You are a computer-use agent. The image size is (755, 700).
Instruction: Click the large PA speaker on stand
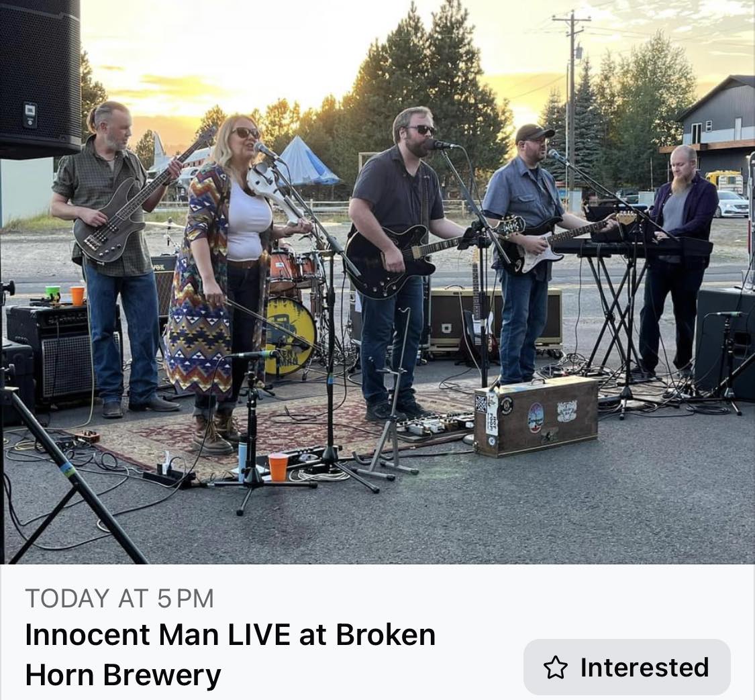coord(40,79)
